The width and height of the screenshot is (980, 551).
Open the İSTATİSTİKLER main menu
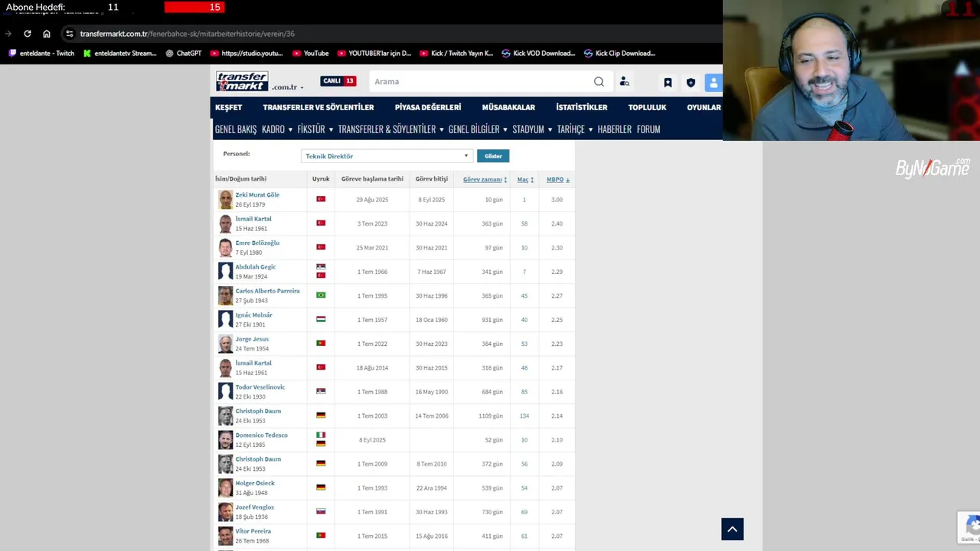582,107
